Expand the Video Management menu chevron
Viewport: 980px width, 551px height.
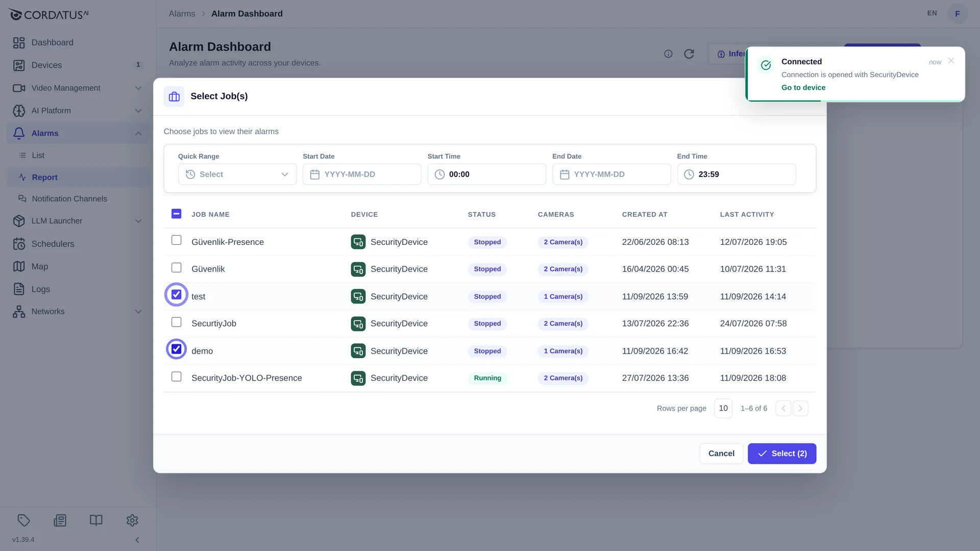(138, 88)
